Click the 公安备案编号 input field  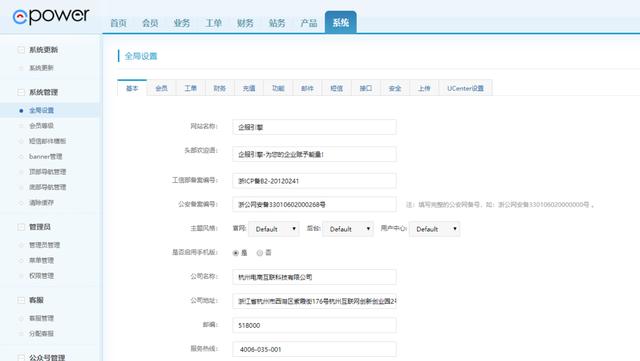(x=314, y=205)
